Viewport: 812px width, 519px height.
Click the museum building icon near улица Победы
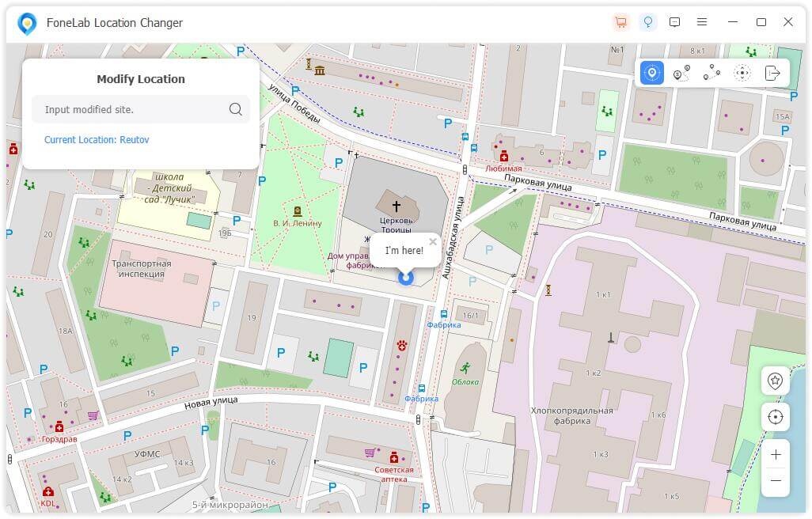click(320, 70)
